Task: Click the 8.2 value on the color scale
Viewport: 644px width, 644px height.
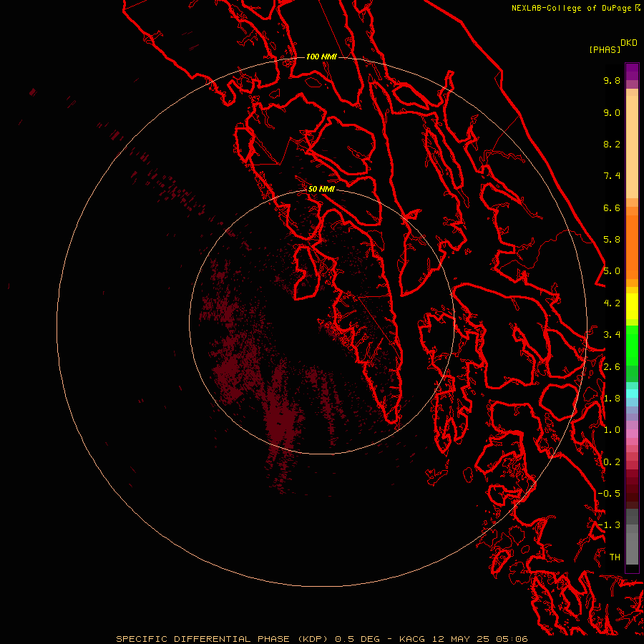Action: (612, 144)
